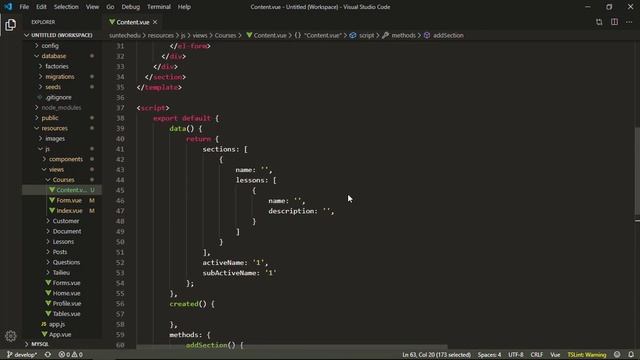Synchronize changes icon in status bar

[x=48, y=354]
